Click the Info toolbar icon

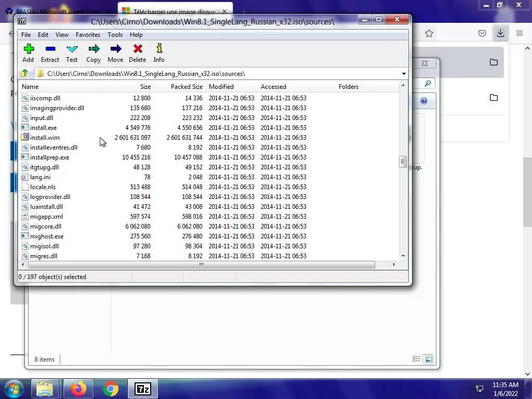(159, 48)
